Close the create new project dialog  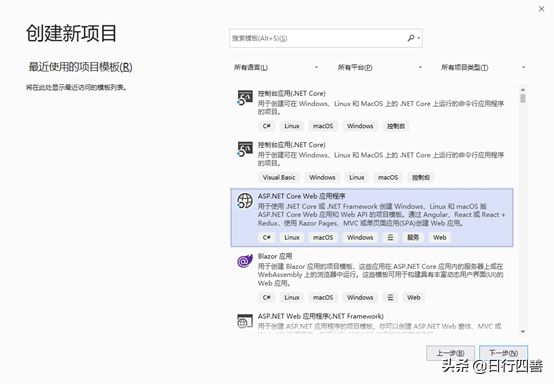tap(541, 9)
